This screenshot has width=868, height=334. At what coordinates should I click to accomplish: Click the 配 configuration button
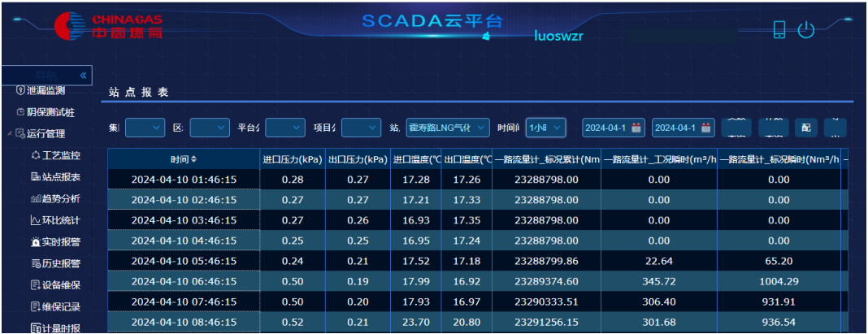(805, 128)
